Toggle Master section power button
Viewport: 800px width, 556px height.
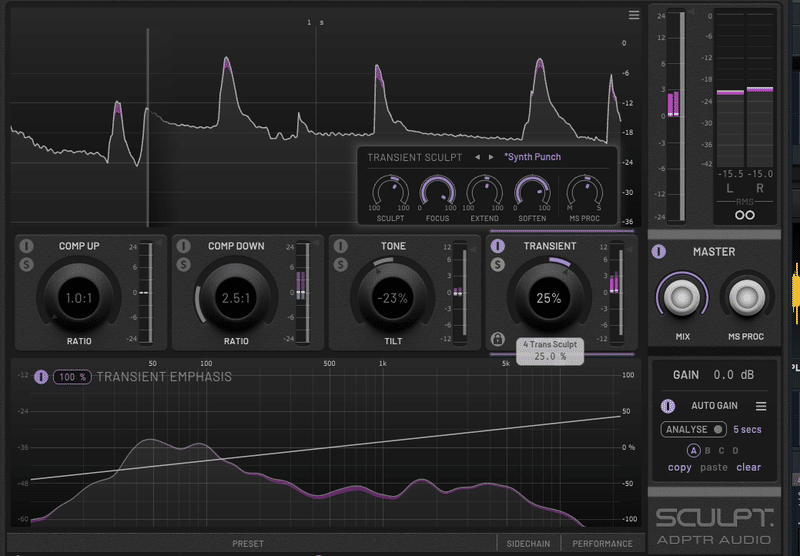[659, 251]
